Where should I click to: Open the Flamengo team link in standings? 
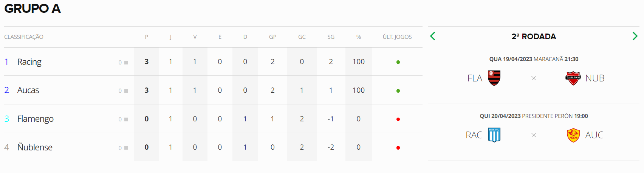pos(36,119)
